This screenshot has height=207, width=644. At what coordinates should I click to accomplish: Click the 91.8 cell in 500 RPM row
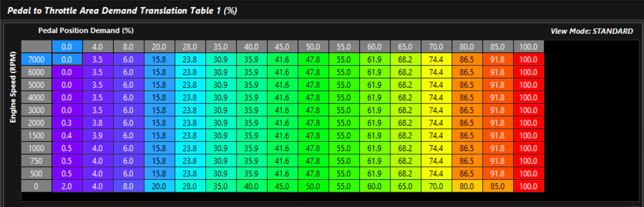tap(498, 173)
